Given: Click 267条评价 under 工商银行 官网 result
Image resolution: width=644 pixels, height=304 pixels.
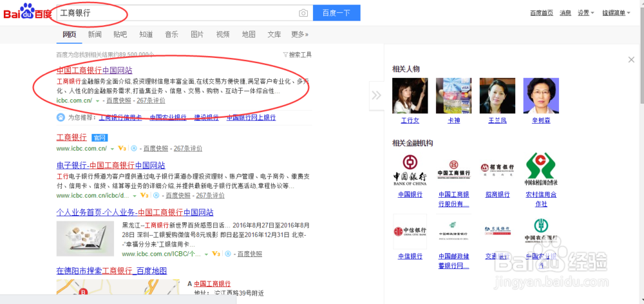Looking at the screenshot, I should tap(188, 149).
